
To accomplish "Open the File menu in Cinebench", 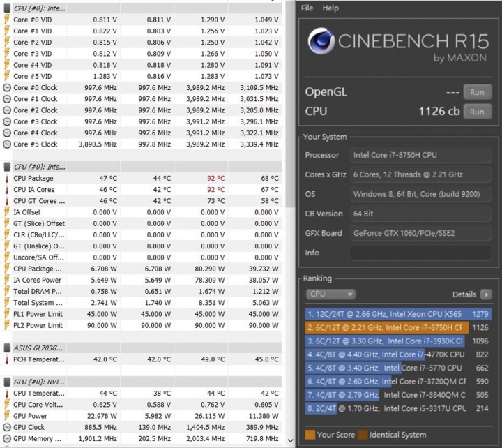I will [x=307, y=8].
